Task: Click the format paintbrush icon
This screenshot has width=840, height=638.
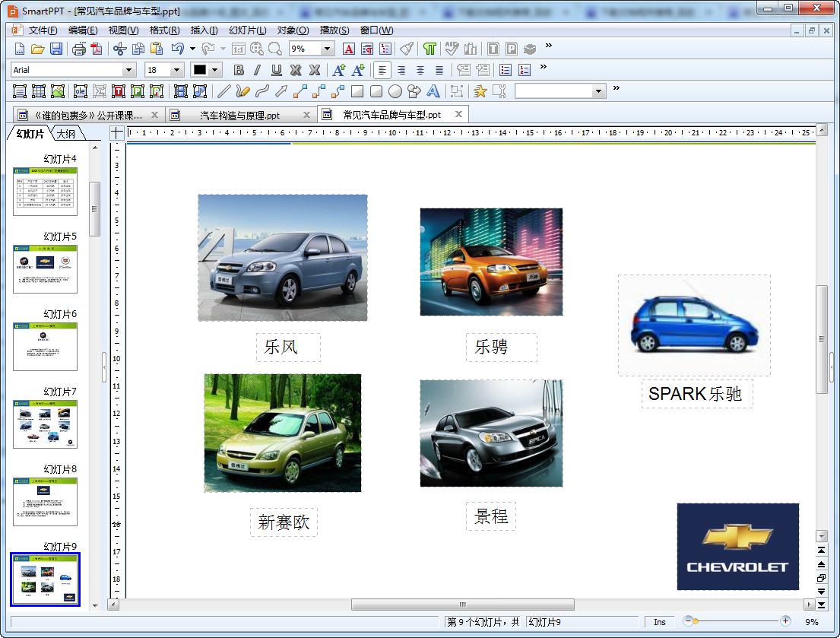Action: point(407,49)
